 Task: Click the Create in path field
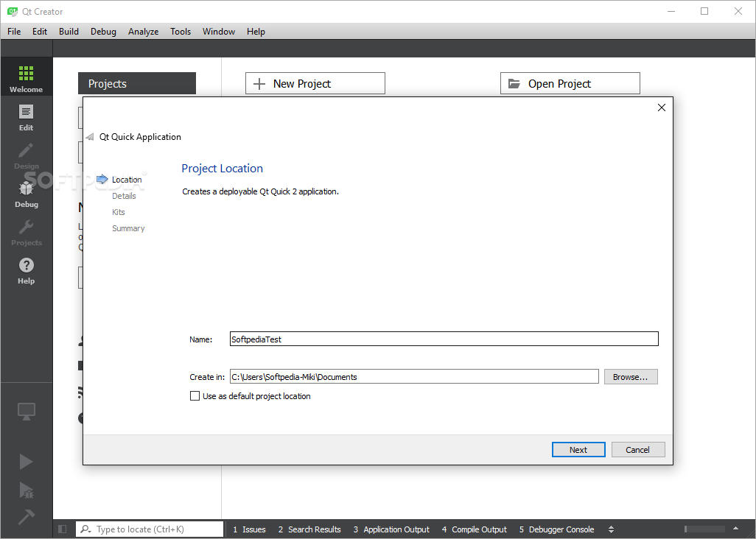point(414,377)
